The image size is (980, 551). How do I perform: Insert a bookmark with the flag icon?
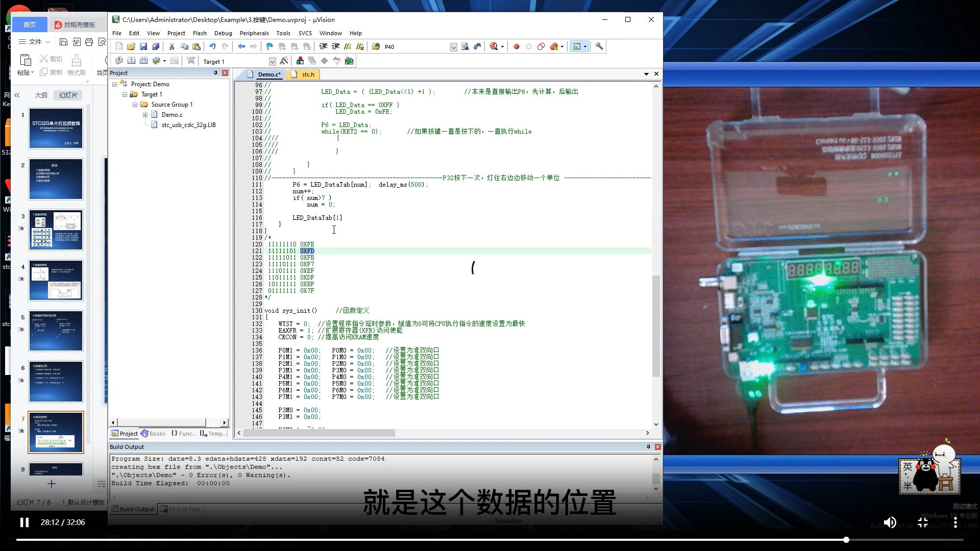pyautogui.click(x=269, y=46)
